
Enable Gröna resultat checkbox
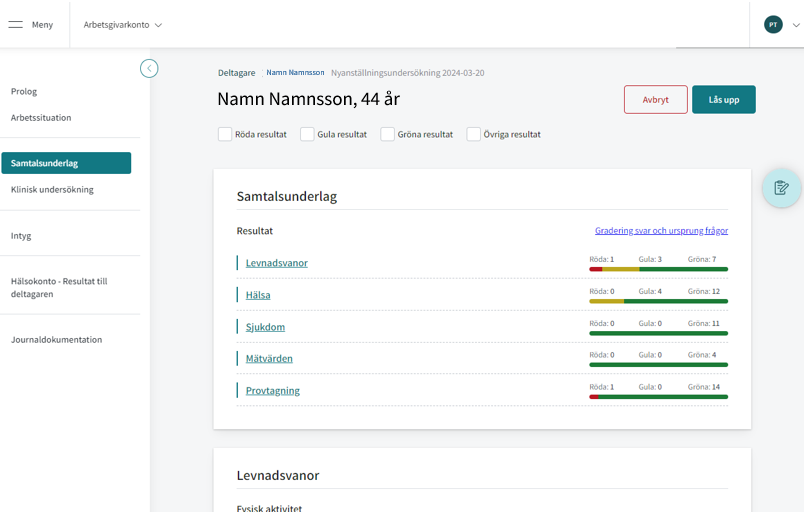[387, 134]
